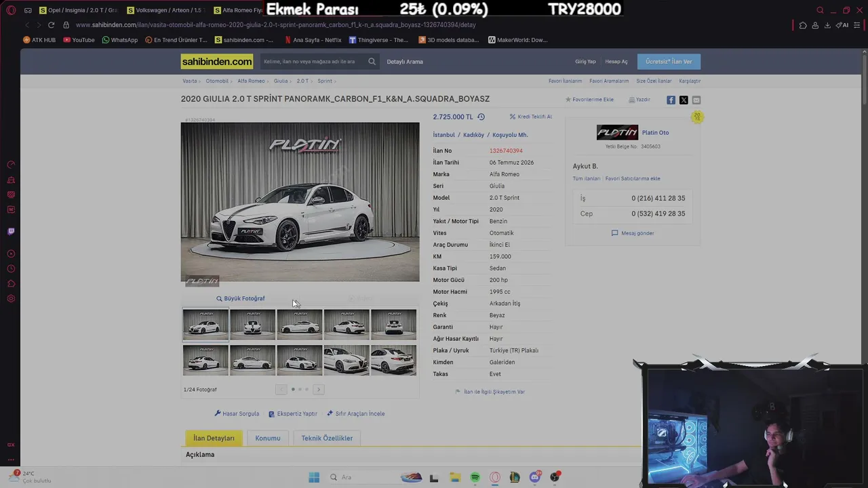Viewport: 868px width, 488px height.
Task: Open browser extensions icon in toolbar
Action: pos(803,25)
